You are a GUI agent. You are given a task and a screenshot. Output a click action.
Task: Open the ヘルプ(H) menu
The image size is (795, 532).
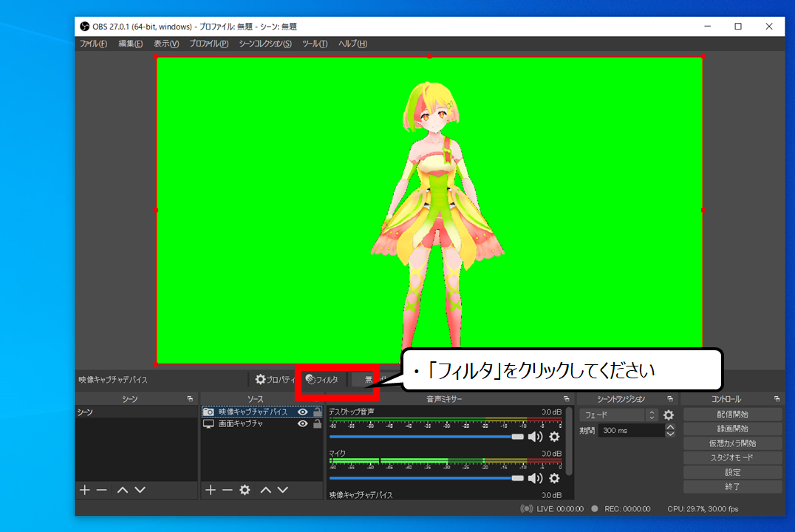pos(352,44)
